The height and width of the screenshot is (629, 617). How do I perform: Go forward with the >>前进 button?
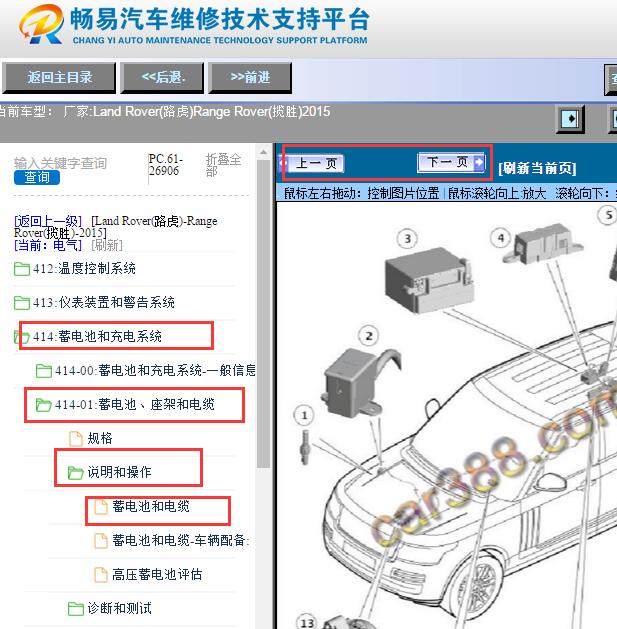[x=250, y=77]
